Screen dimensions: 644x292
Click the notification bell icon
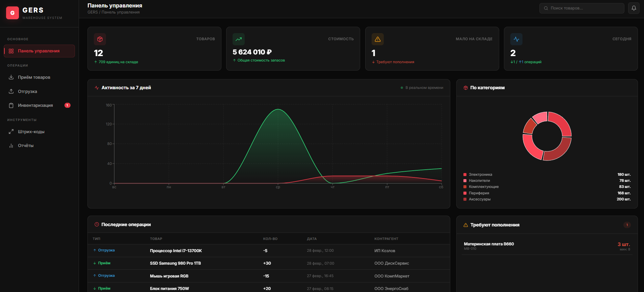click(634, 8)
